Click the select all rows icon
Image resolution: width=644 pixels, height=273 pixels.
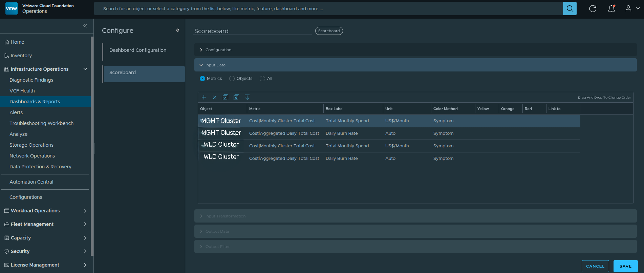(226, 97)
